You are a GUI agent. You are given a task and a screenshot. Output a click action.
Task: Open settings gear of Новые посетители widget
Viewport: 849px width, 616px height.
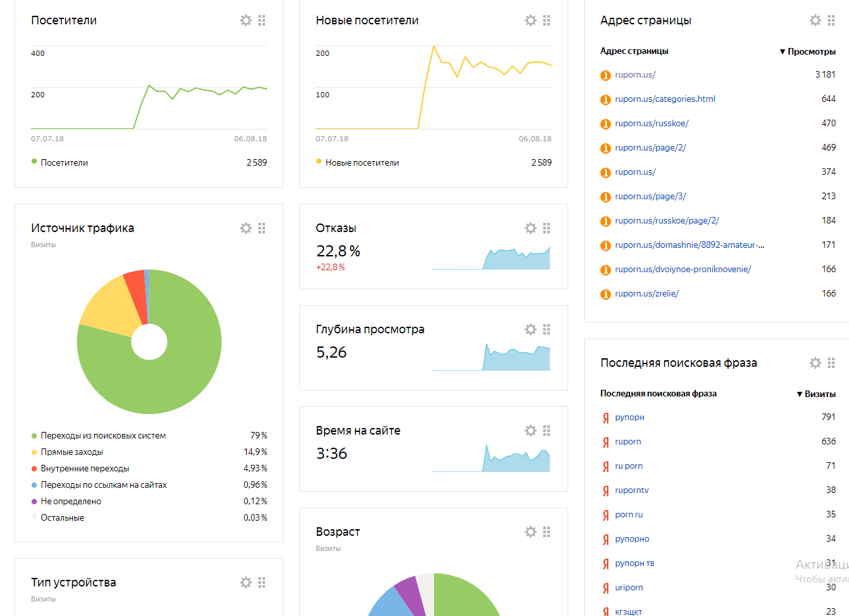click(531, 20)
